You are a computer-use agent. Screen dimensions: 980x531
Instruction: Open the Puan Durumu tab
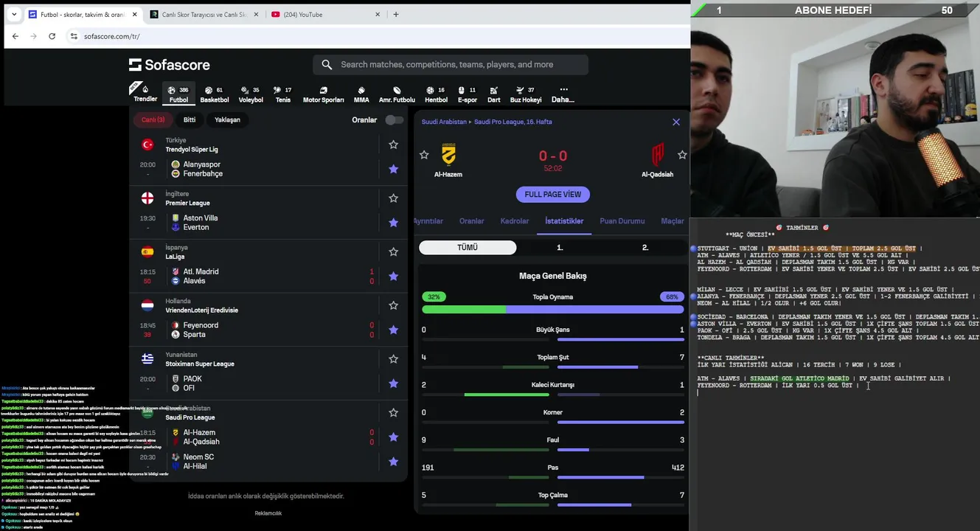pos(622,221)
